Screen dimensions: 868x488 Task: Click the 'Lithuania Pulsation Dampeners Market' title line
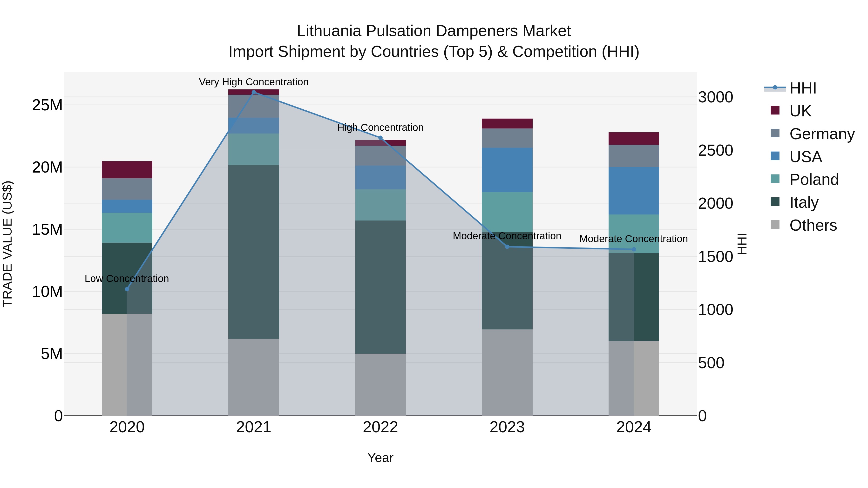(x=434, y=31)
